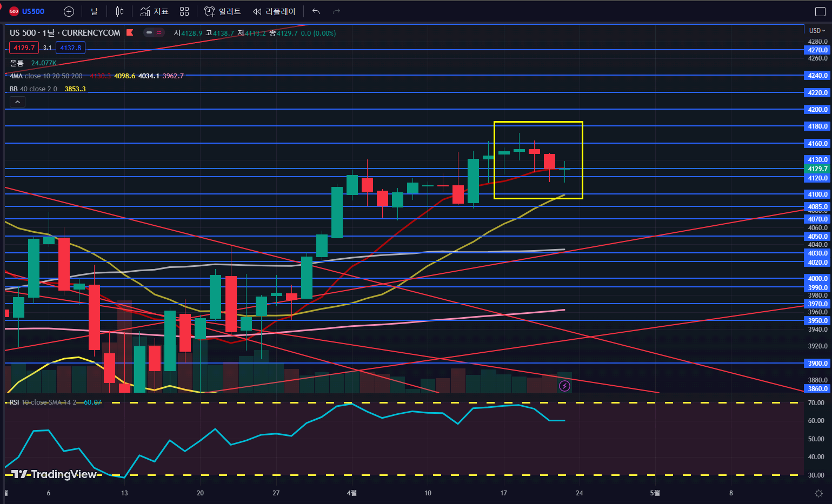Click the TradingView logo link
This screenshot has height=504, width=832.
click(54, 474)
